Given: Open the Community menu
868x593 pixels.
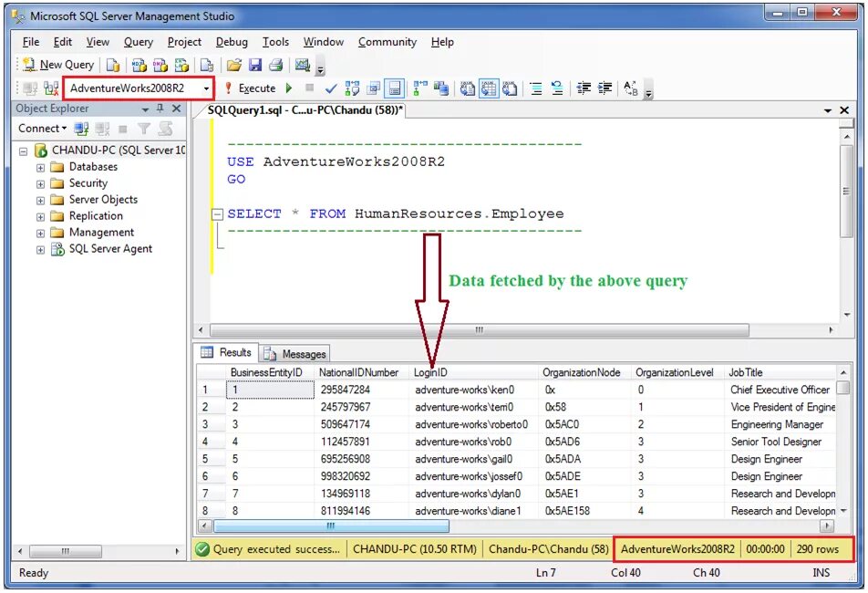Looking at the screenshot, I should (x=387, y=42).
